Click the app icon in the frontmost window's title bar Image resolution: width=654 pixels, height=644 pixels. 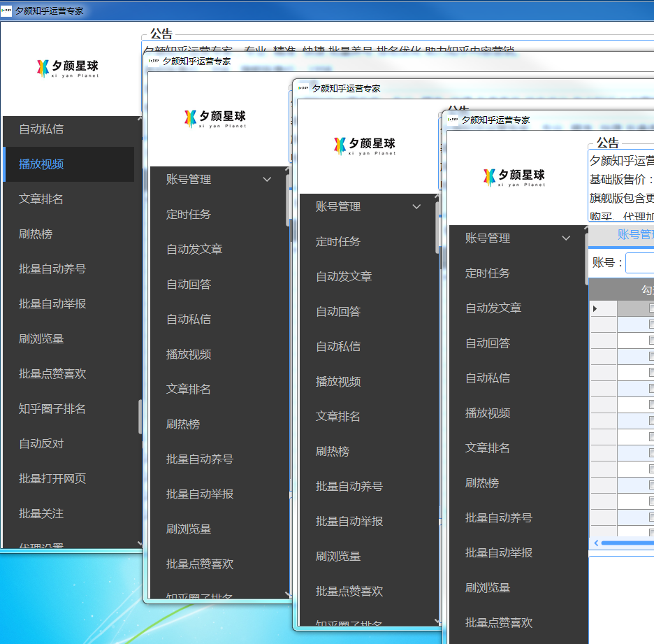coord(453,120)
